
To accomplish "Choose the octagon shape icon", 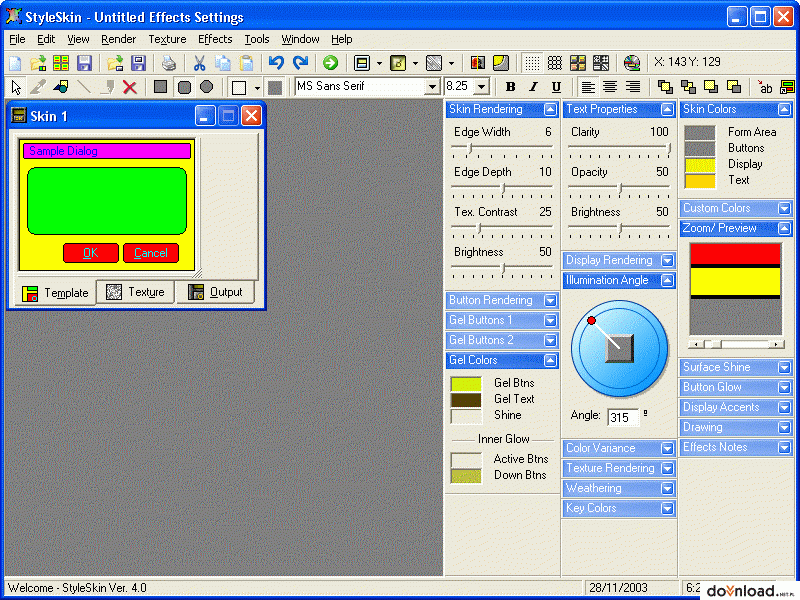I will [207, 87].
